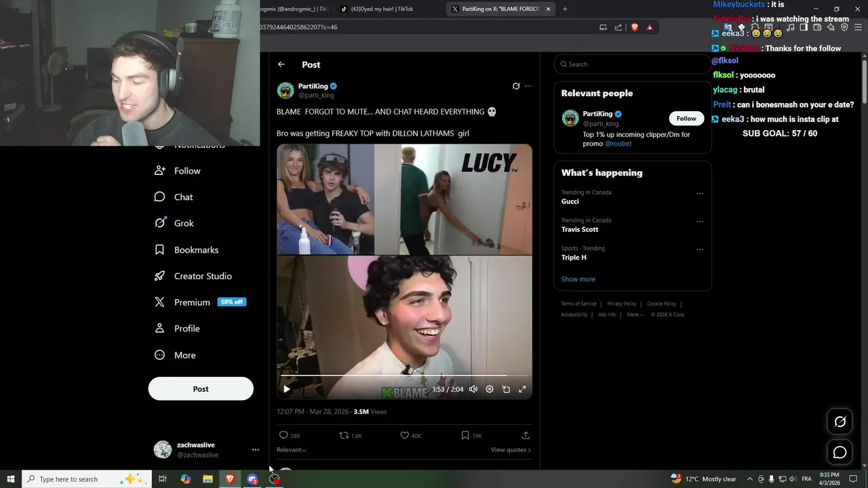Click the taskbar search box
The image size is (868, 488).
(87, 479)
